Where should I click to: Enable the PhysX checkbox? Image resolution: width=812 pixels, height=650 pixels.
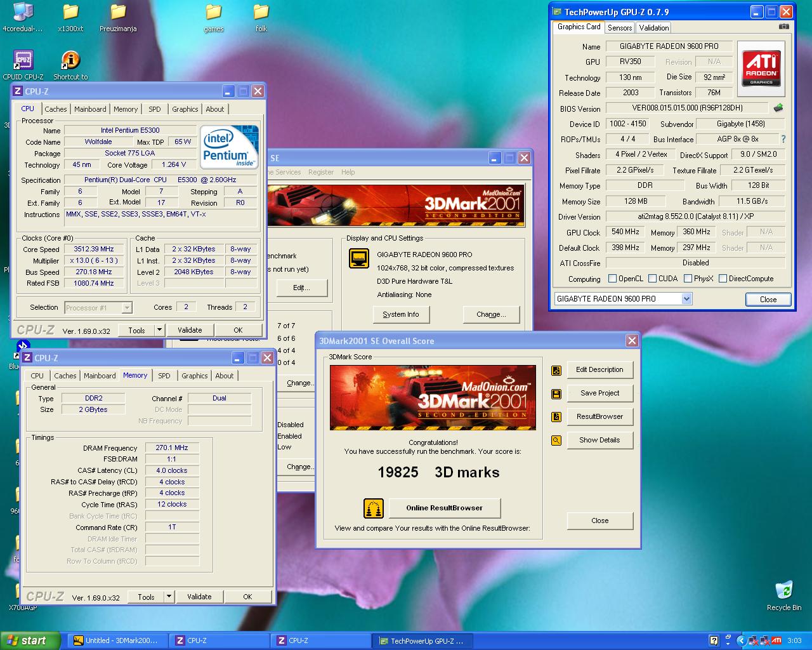[688, 279]
